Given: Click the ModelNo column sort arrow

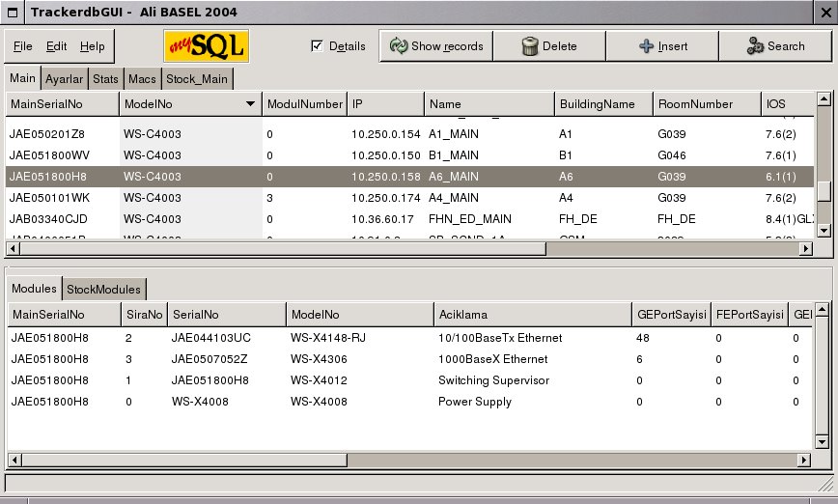Looking at the screenshot, I should pos(250,103).
